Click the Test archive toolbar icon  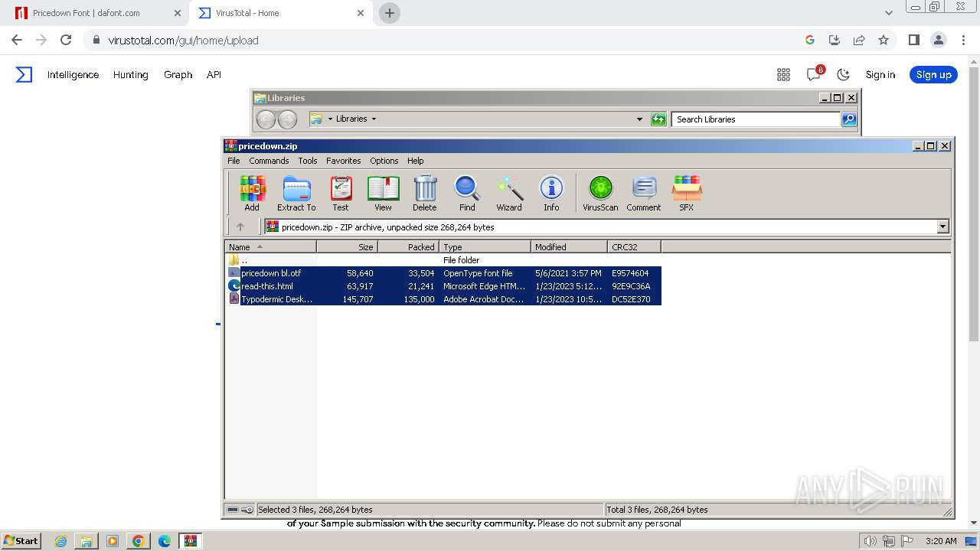click(x=341, y=194)
